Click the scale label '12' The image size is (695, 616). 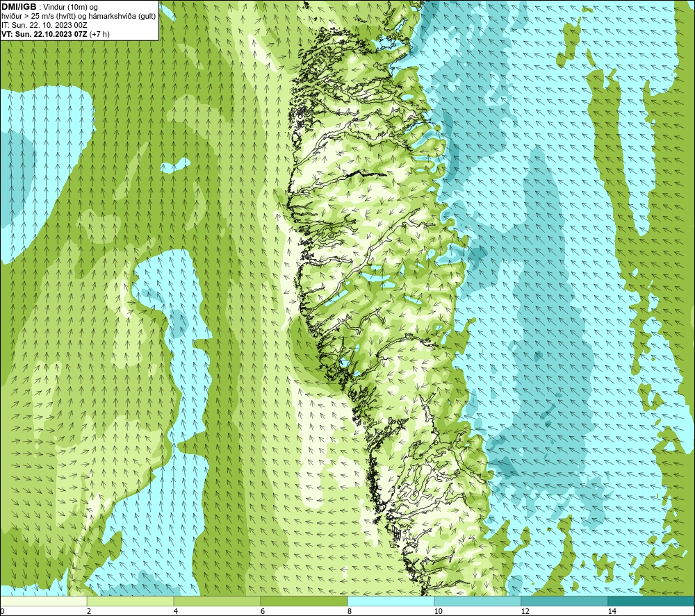click(525, 611)
